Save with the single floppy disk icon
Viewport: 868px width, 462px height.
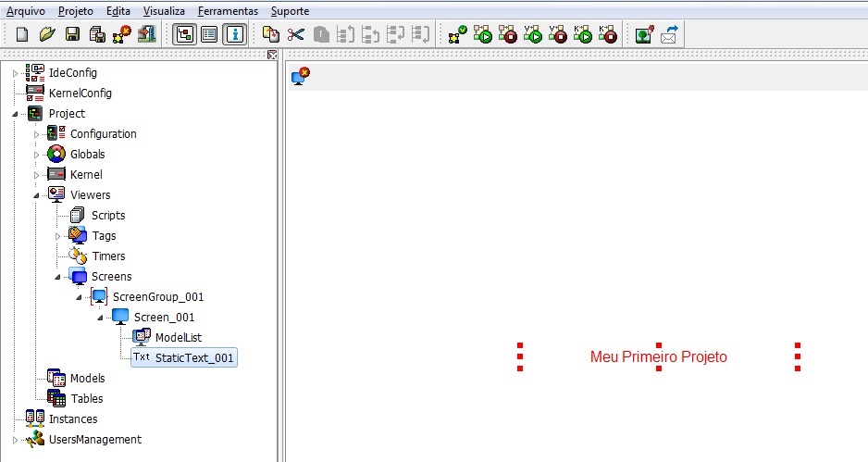coord(72,34)
